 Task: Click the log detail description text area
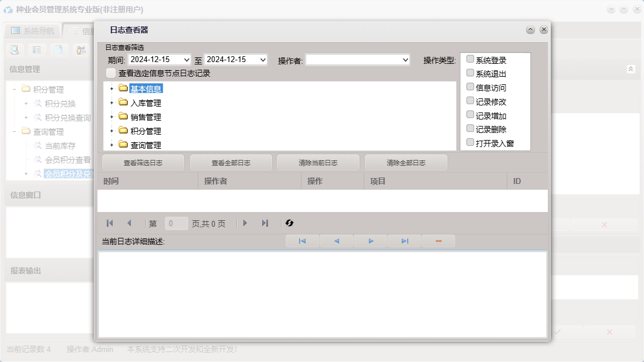(323, 295)
